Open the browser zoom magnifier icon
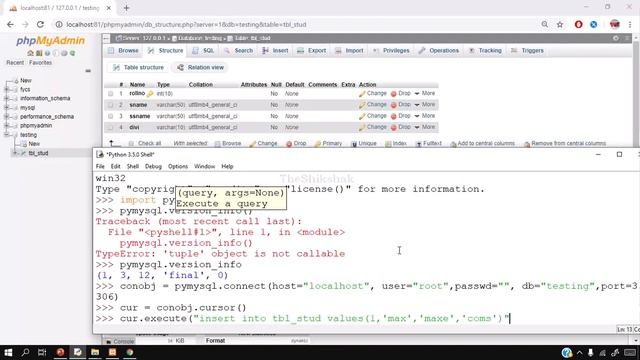The image size is (640, 360). [x=544, y=24]
